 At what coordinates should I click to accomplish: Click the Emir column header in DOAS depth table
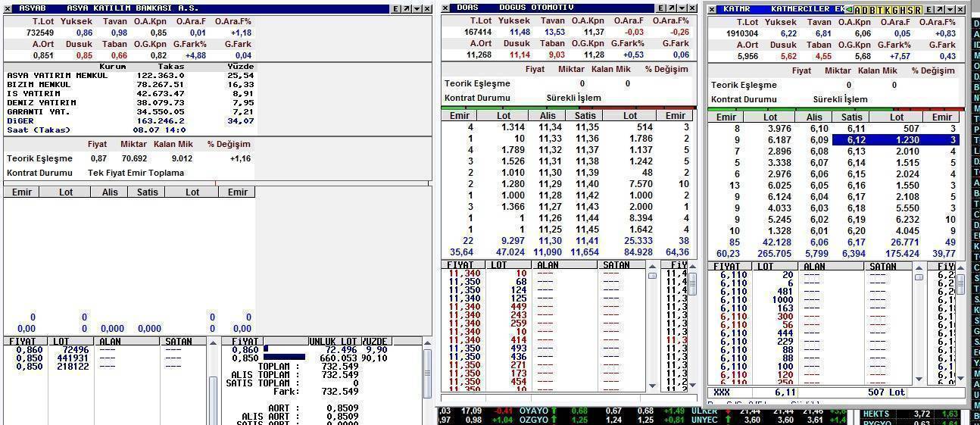(x=460, y=116)
